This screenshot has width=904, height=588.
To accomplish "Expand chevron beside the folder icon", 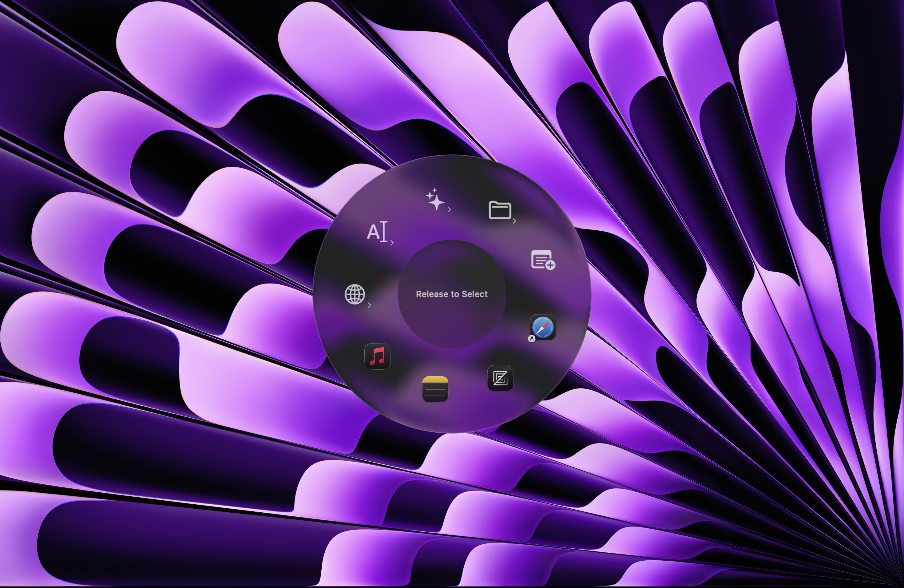I will (x=514, y=221).
